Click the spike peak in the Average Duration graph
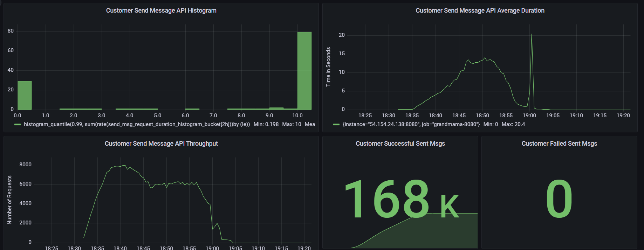644x250 pixels. pyautogui.click(x=532, y=34)
